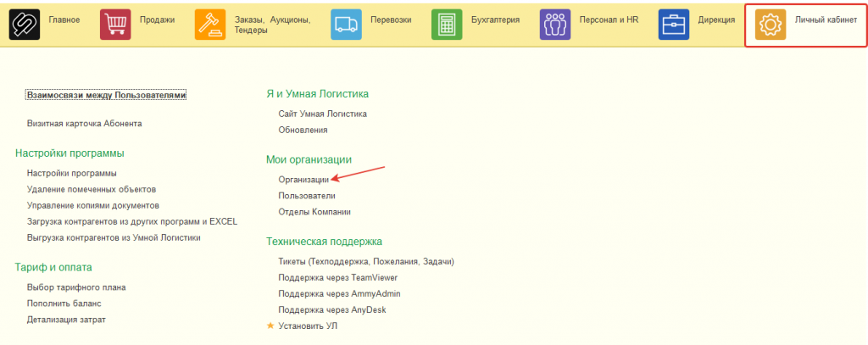Click the Пополнить баланс link
Image resolution: width=868 pixels, height=345 pixels.
(x=64, y=303)
